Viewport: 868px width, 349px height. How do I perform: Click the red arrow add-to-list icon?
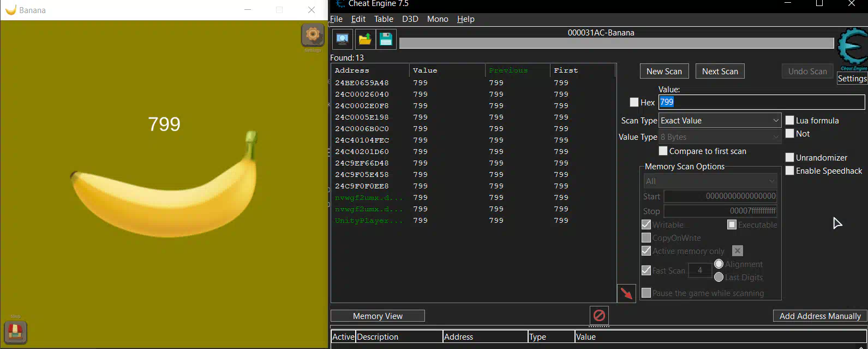(626, 293)
